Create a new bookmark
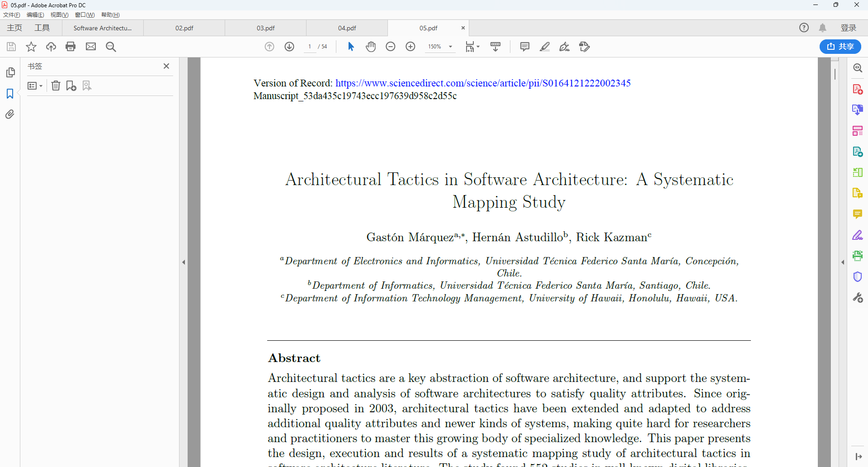The height and width of the screenshot is (467, 868). click(71, 86)
